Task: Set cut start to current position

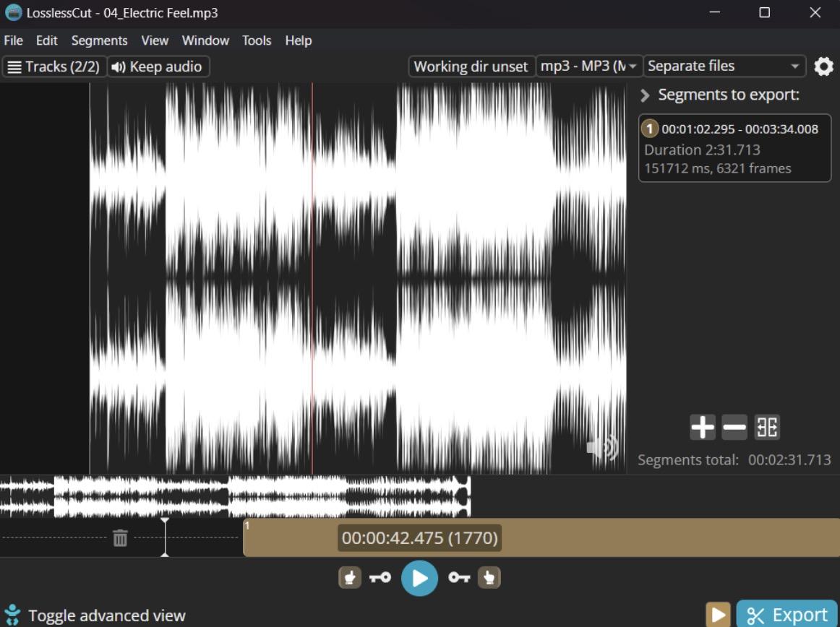Action: point(350,578)
